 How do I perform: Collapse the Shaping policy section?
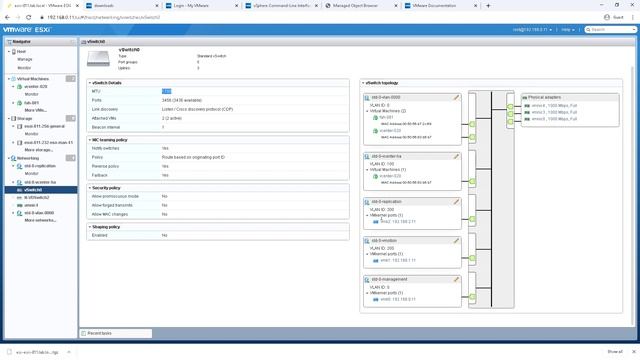(x=90, y=227)
